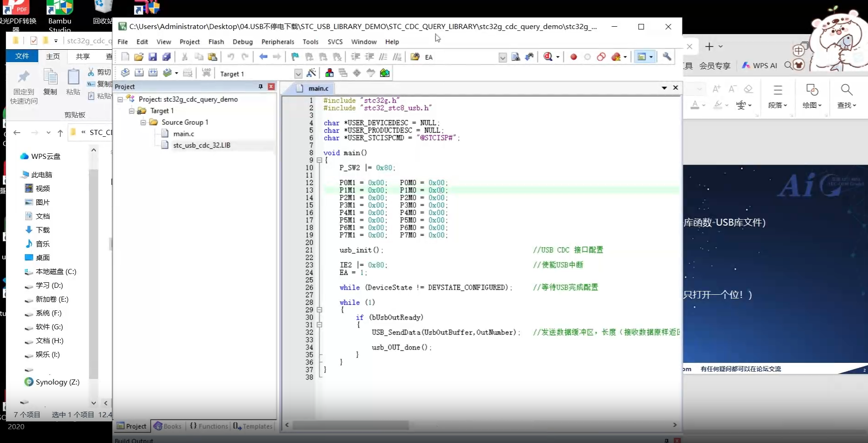
Task: Click the WPS font color swatch
Action: [x=695, y=105]
